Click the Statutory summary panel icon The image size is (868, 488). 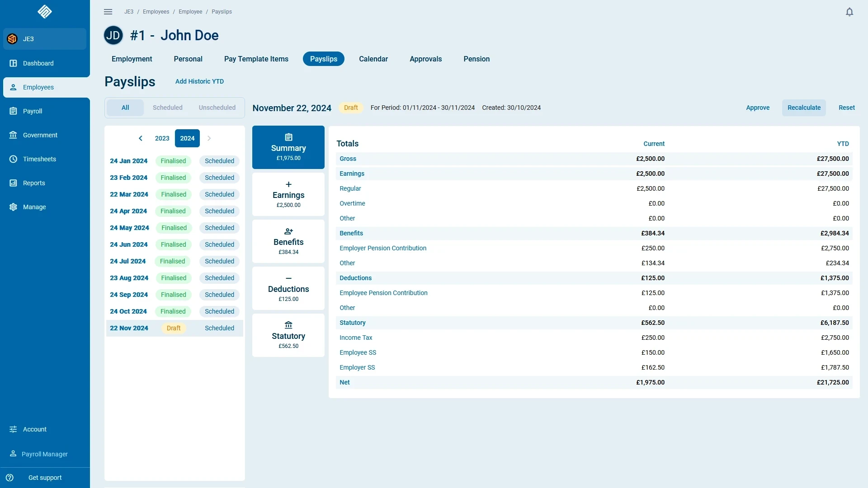point(288,325)
